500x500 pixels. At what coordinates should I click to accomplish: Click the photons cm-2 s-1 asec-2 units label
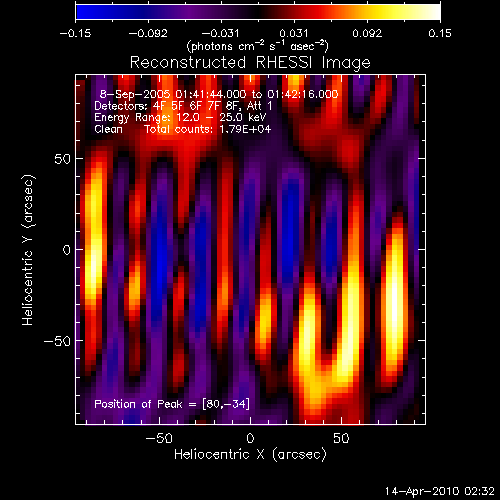(258, 46)
